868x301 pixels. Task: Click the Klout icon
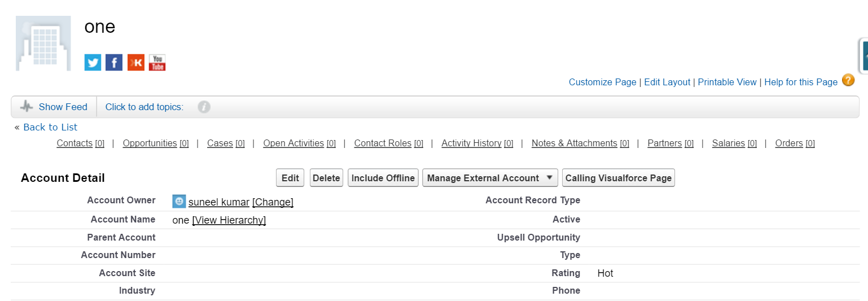[135, 62]
